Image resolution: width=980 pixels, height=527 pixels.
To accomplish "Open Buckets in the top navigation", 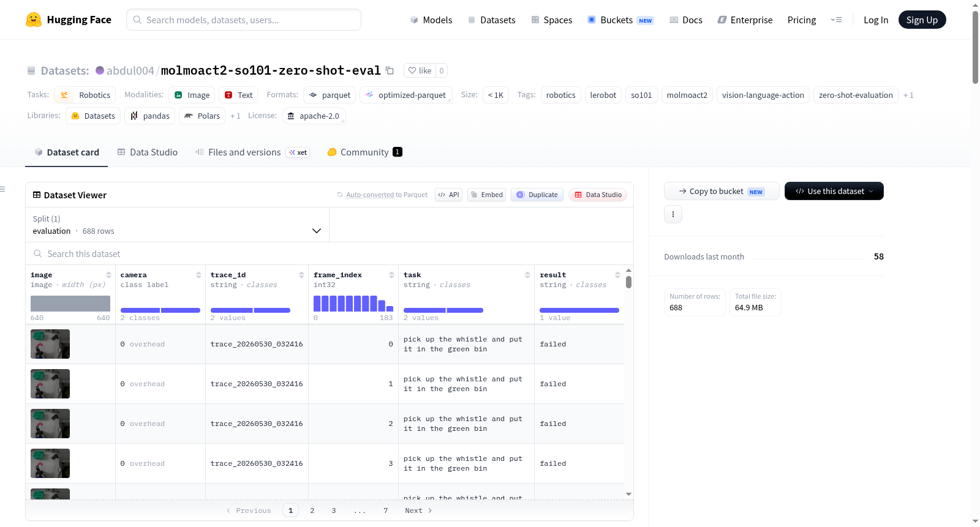I will tap(620, 20).
